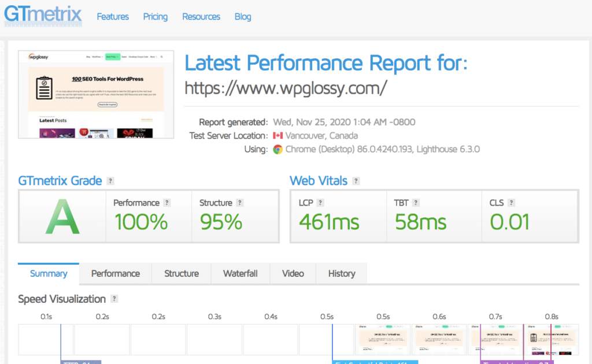Click the 95% Structure score
Screen dimensions: 592x364
click(x=221, y=222)
